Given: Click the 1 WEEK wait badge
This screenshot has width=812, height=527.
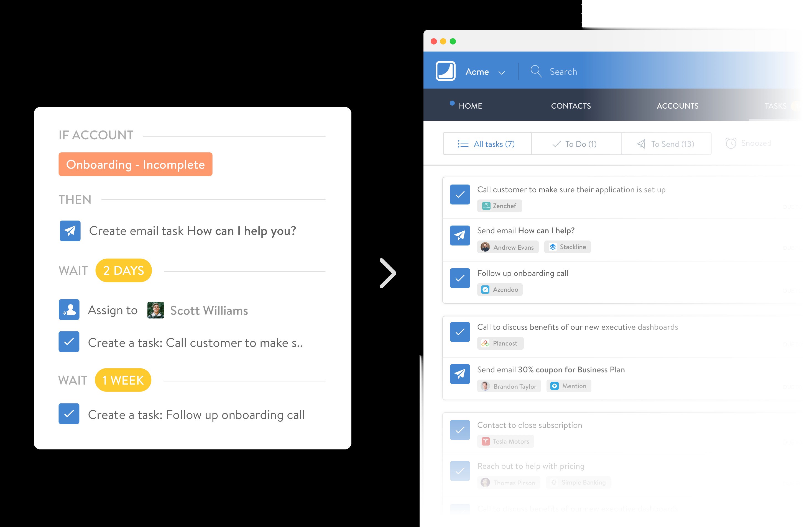Looking at the screenshot, I should click(x=123, y=380).
